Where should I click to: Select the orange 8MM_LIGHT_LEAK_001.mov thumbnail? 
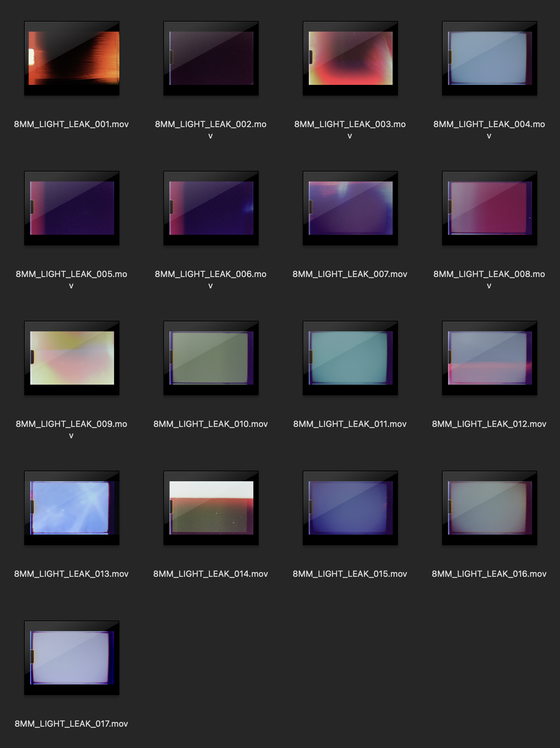72,58
